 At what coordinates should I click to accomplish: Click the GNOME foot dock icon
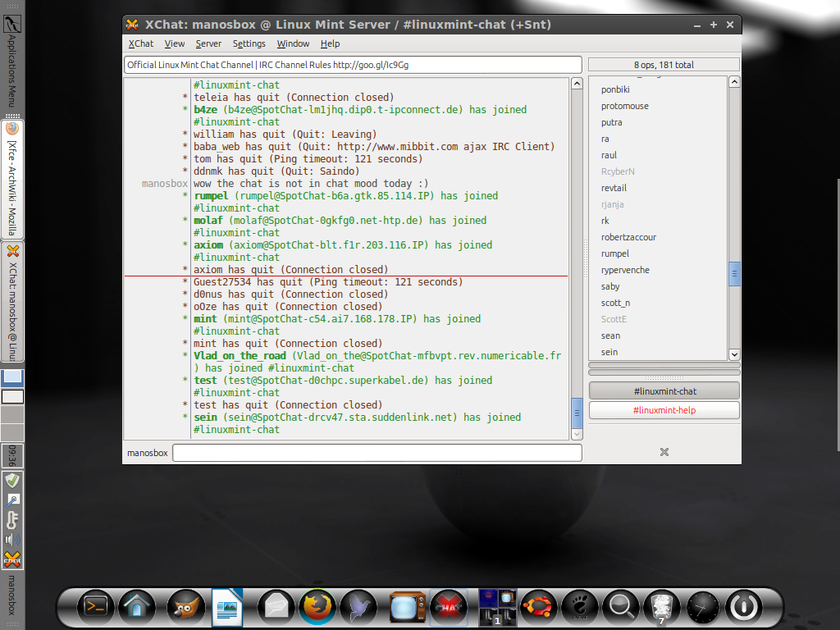pyautogui.click(x=580, y=608)
